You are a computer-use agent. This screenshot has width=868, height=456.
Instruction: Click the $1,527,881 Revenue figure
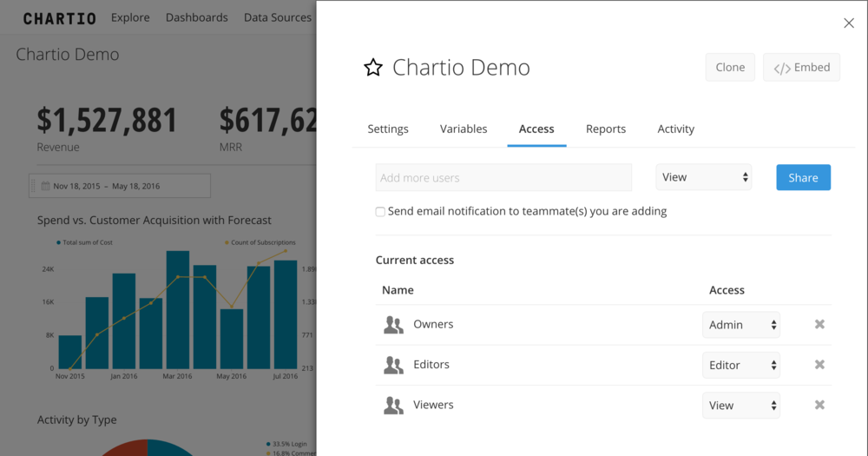(107, 121)
